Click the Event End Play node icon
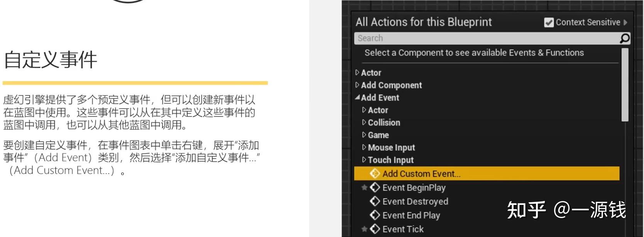Image resolution: width=644 pixels, height=237 pixels. pyautogui.click(x=375, y=215)
